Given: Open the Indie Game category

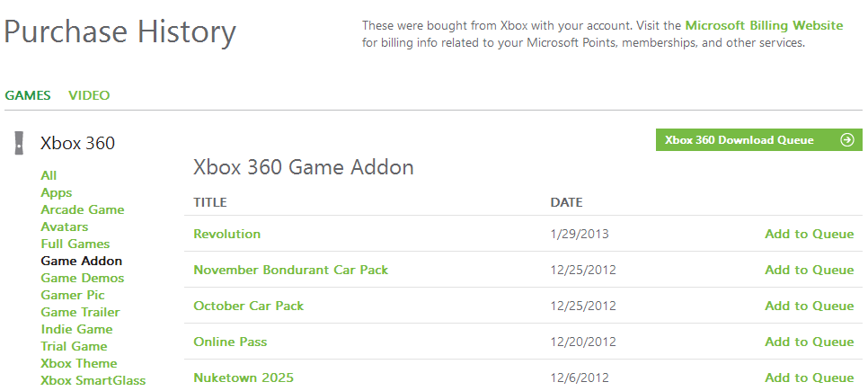Looking at the screenshot, I should [x=76, y=329].
